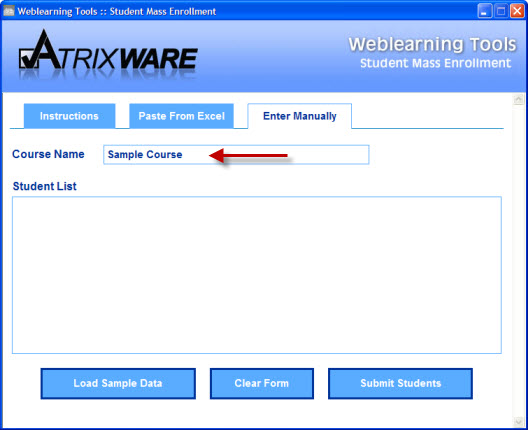Click the Student List label
This screenshot has width=528, height=430.
(x=44, y=186)
